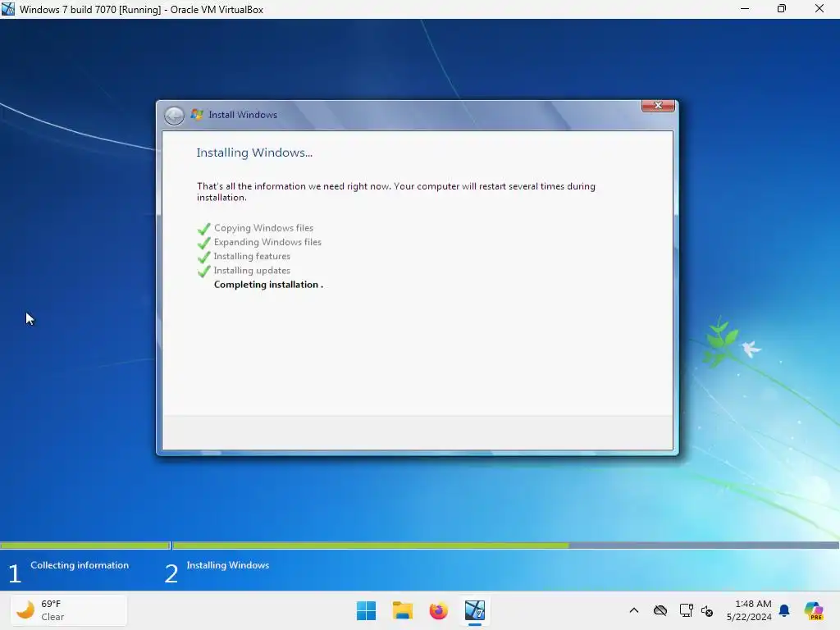
Task: Click the Expanding Windows files green checkmark
Action: click(203, 243)
